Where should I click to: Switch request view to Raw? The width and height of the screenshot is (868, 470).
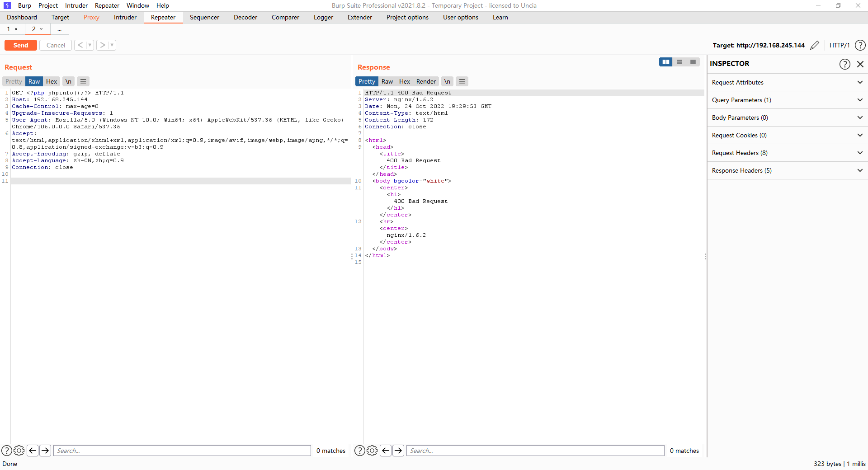coord(34,81)
